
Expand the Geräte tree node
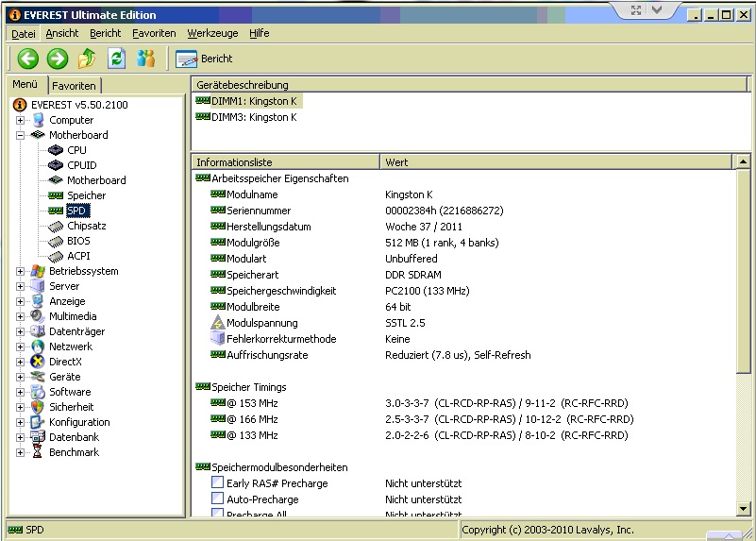20,377
